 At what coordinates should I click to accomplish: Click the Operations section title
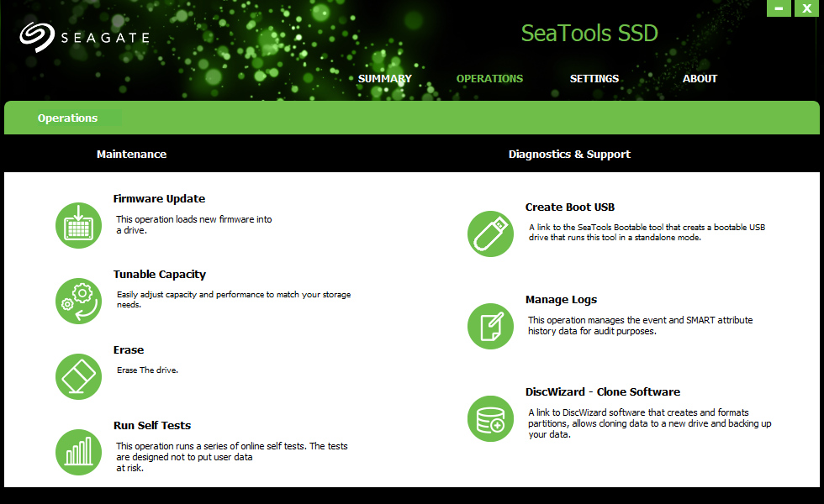pos(68,118)
